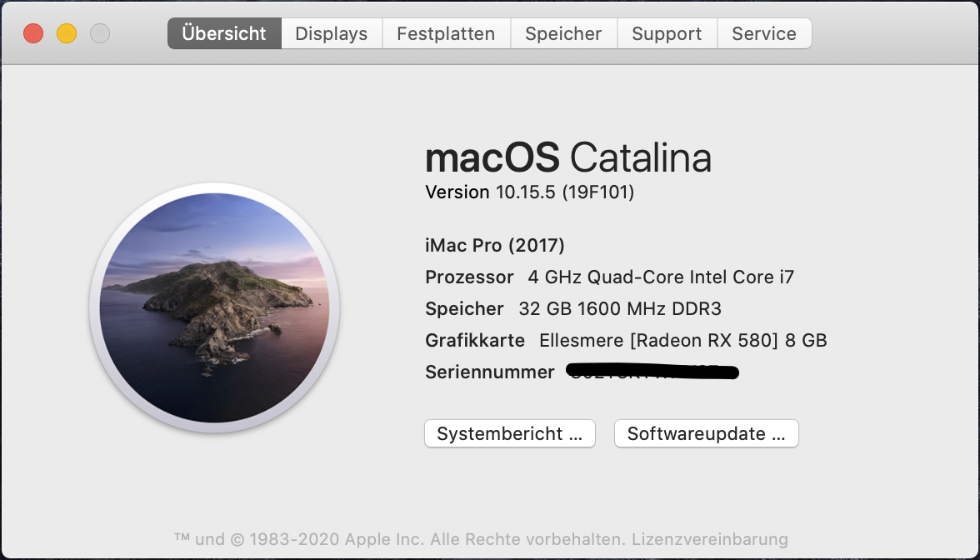Open the Lizenzvereinbarung link

(709, 539)
